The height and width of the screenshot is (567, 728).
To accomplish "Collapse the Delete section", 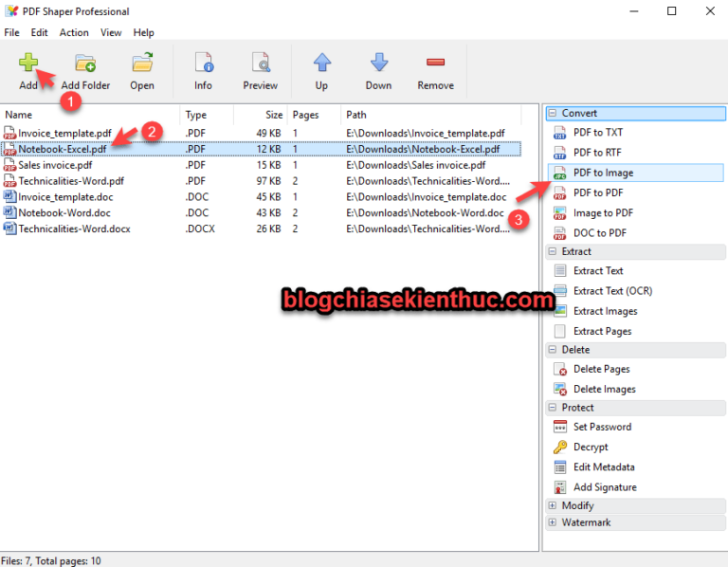I will (552, 349).
